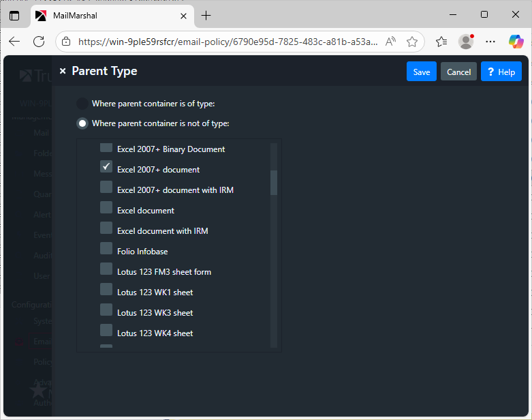
Task: Uncheck the Excel 2007+ document checkbox
Action: coord(106,167)
